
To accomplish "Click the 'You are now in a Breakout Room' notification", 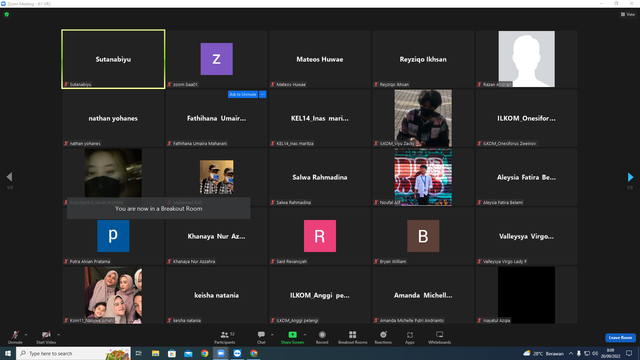I will 158,209.
